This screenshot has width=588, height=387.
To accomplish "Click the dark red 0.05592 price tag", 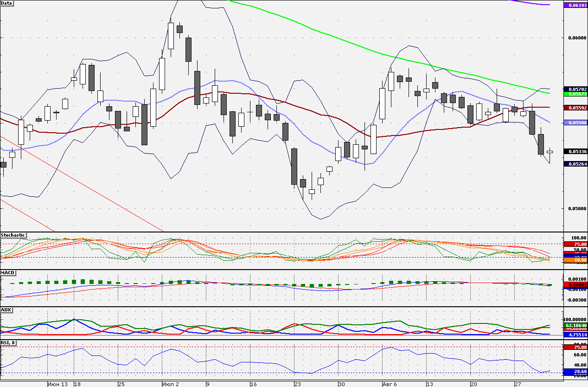I will tap(575, 108).
